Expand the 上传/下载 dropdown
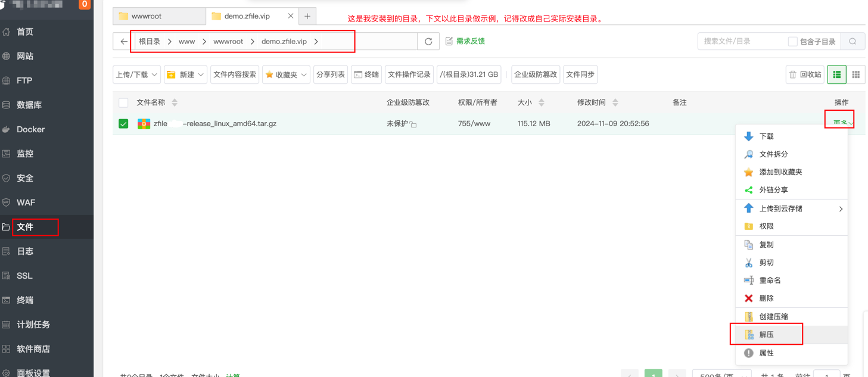This screenshot has height=377, width=868. point(136,74)
